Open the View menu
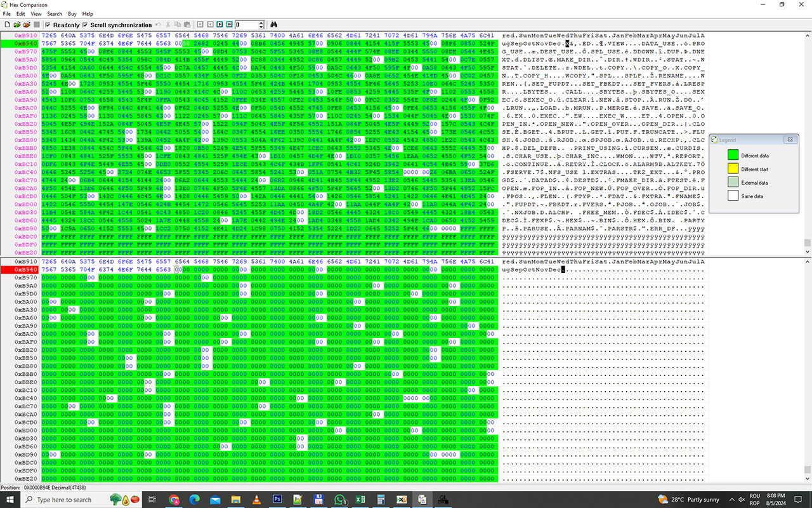 coord(36,13)
